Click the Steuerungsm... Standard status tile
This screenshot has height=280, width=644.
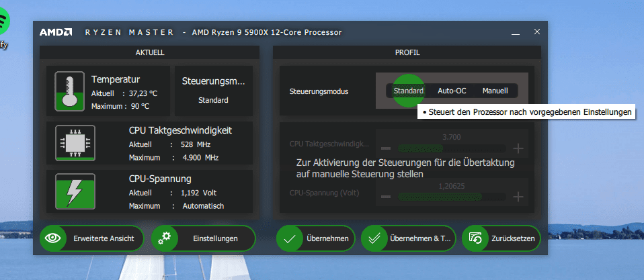214,91
